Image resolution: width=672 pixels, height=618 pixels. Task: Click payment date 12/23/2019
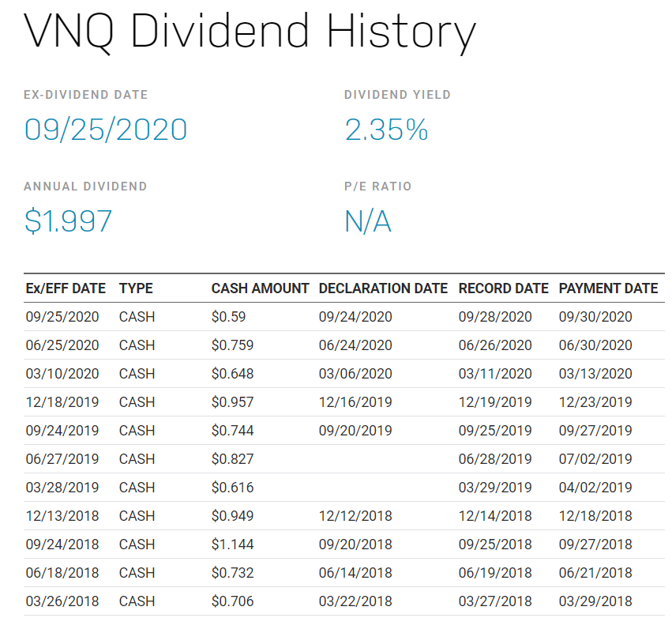click(x=595, y=402)
